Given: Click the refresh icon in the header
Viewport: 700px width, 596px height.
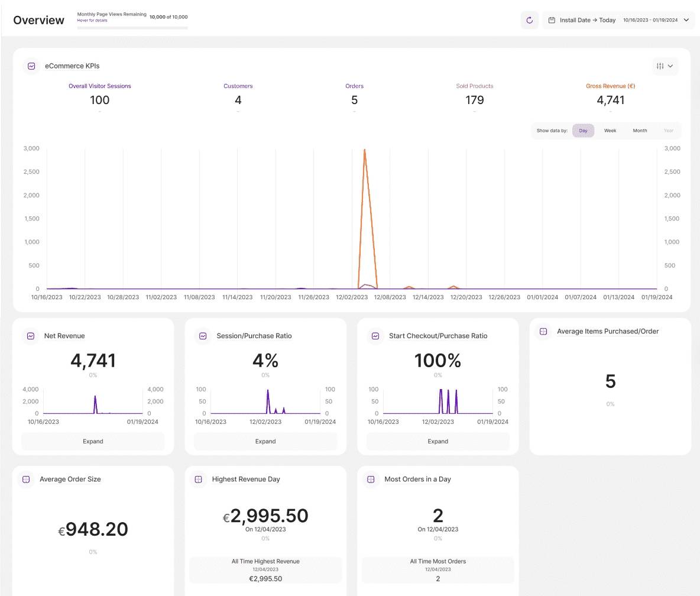Looking at the screenshot, I should pyautogui.click(x=529, y=20).
